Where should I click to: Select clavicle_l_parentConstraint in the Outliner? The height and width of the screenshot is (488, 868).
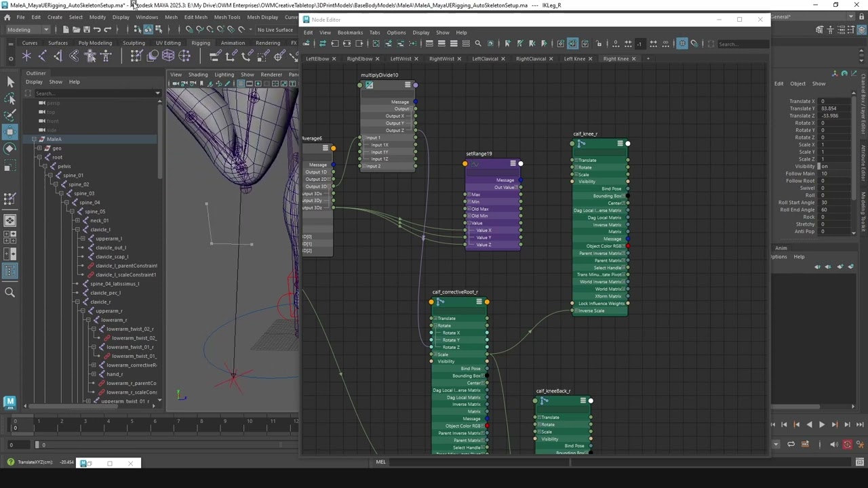(x=126, y=266)
